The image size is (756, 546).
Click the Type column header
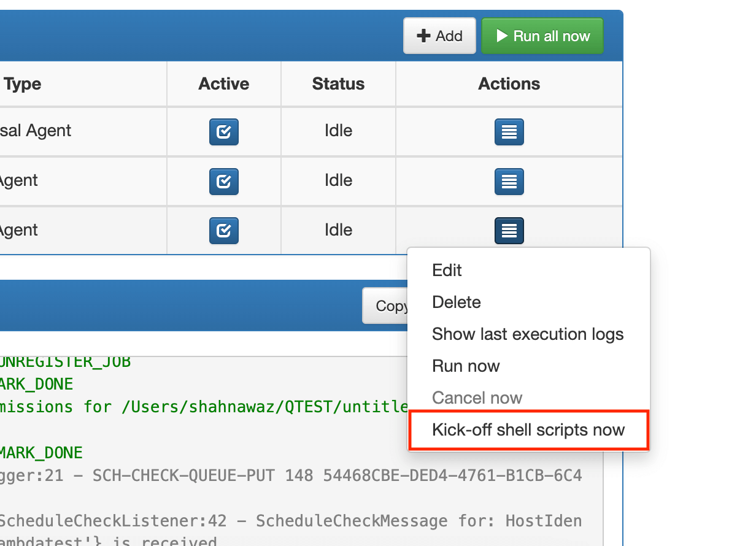22,83
